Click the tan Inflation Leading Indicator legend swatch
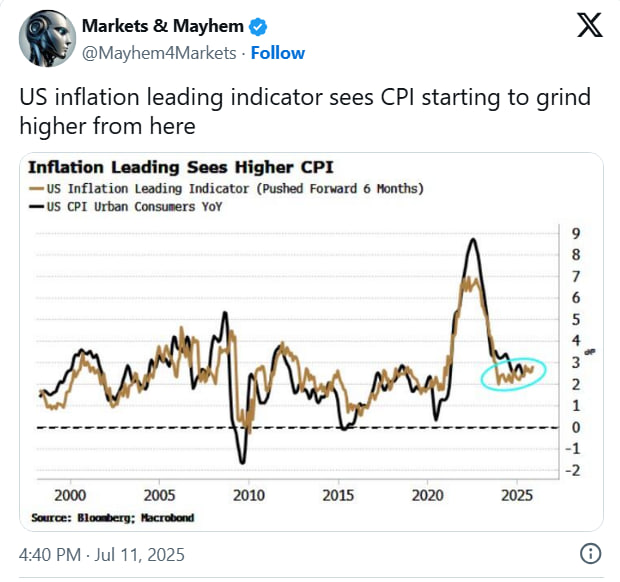The width and height of the screenshot is (620, 582). [x=35, y=187]
